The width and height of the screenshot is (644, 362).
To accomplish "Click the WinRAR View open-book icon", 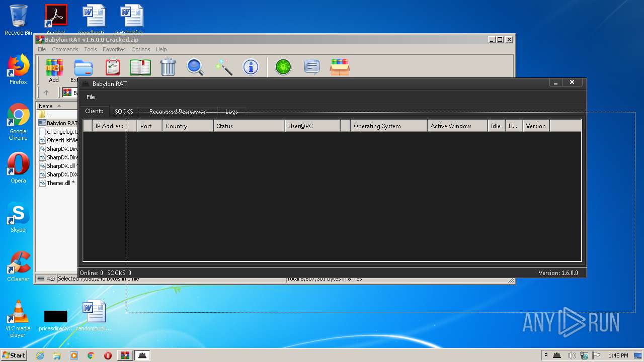I will (140, 67).
